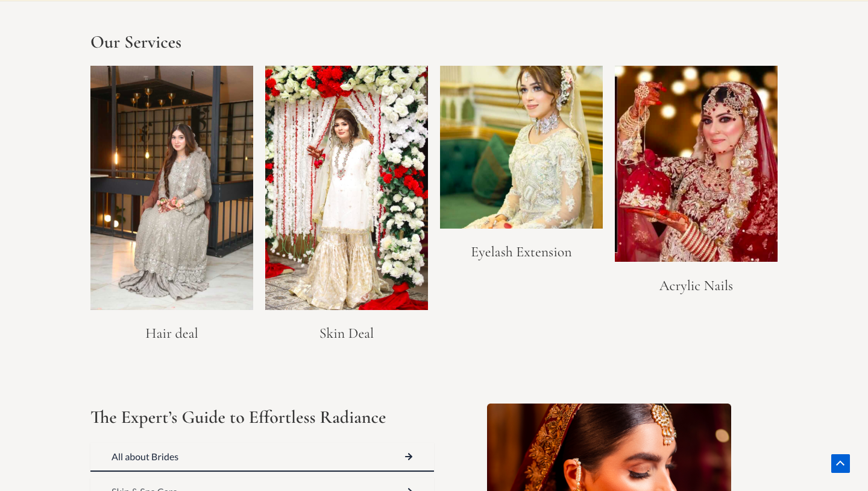Click The Expert's Guide to Effortless Radiance heading
The width and height of the screenshot is (868, 491).
(238, 417)
